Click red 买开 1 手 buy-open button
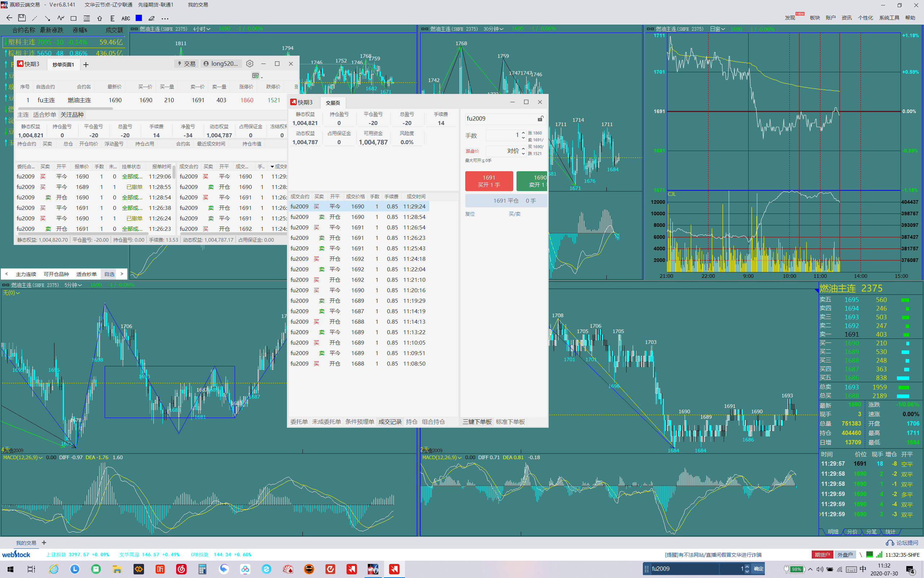This screenshot has height=578, width=924. click(489, 181)
